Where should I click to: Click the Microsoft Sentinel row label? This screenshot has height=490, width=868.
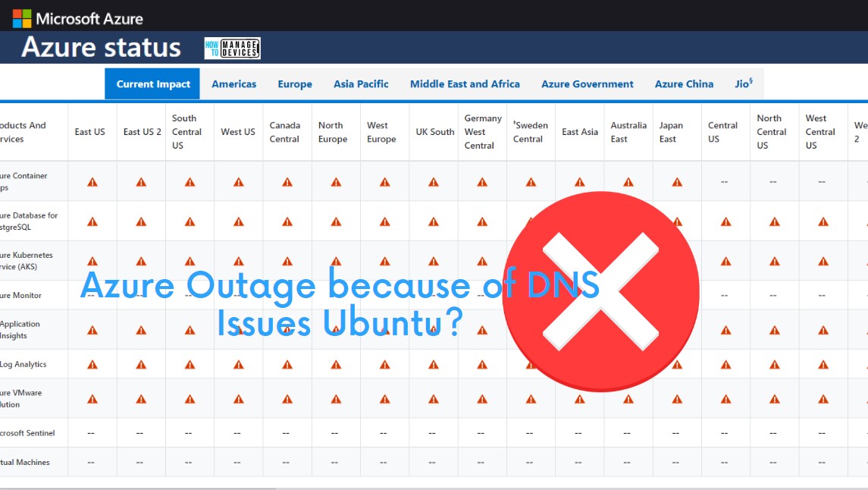coord(28,433)
